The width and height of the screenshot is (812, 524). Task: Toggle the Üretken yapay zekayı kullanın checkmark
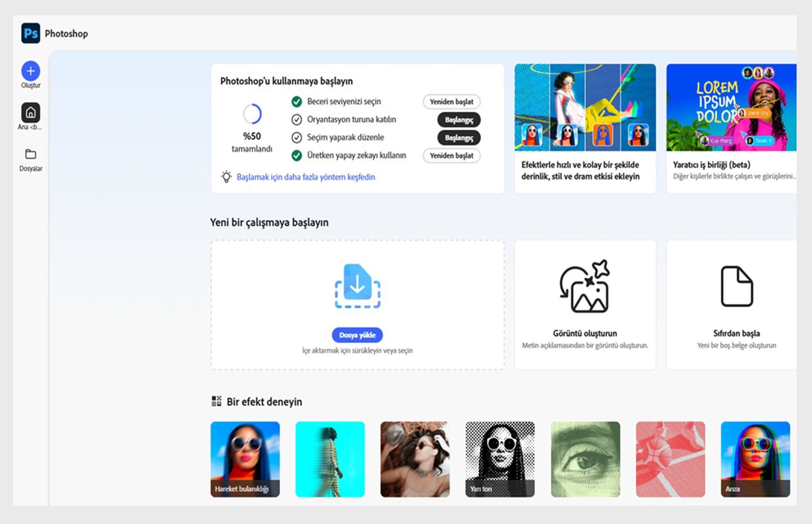point(296,156)
